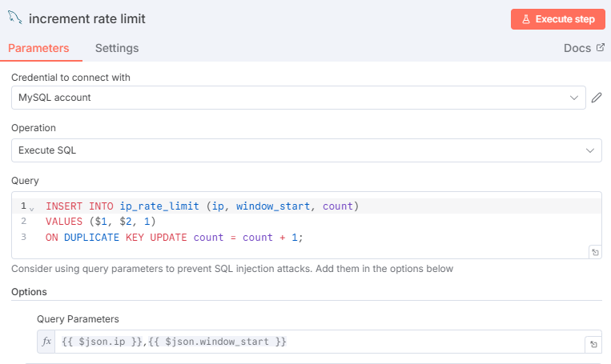611x364 pixels.
Task: Click the Execute step button
Action: (557, 19)
